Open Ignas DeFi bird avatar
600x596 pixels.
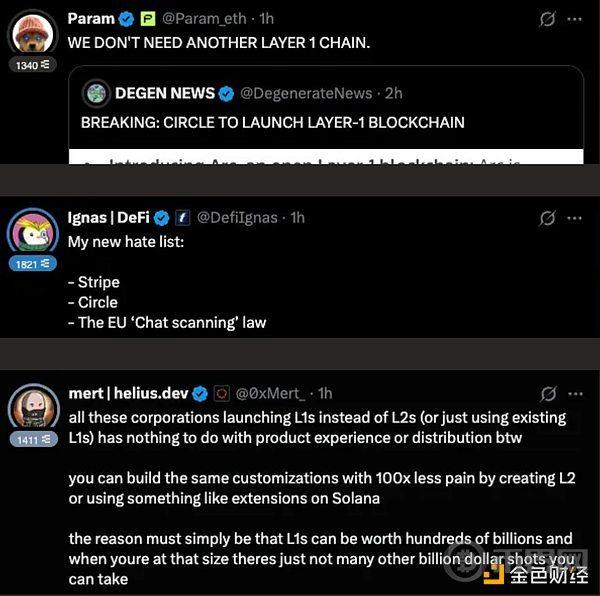pyautogui.click(x=33, y=232)
